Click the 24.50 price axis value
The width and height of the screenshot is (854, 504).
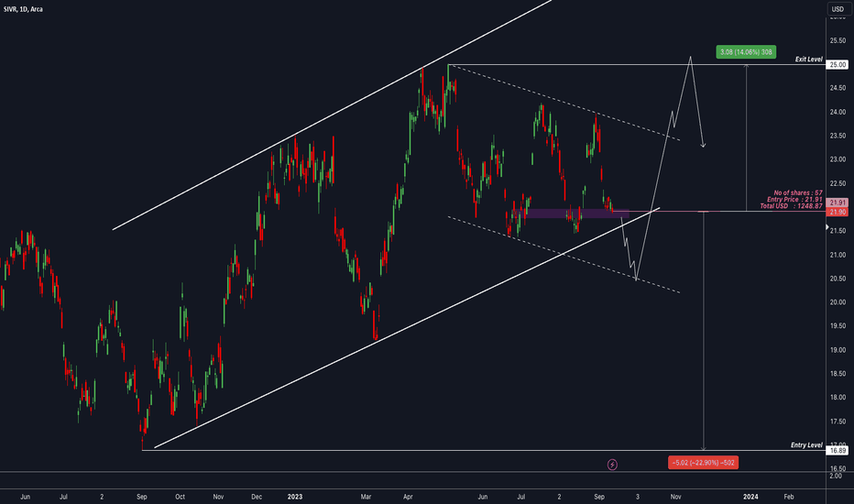click(x=838, y=88)
